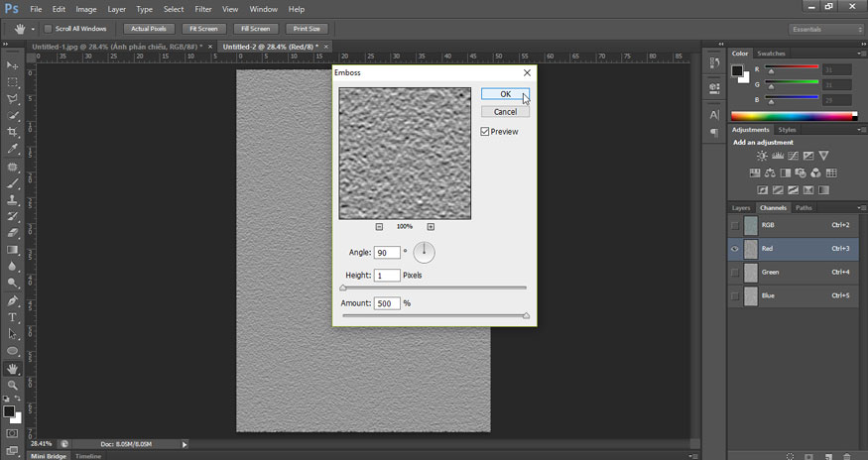Click the Emboss Height slider handle
This screenshot has height=460, width=868.
tap(342, 287)
